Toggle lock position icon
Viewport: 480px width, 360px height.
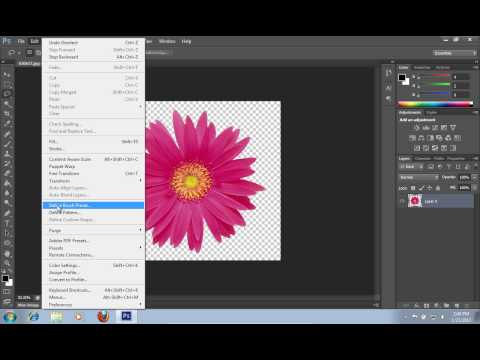coord(430,188)
